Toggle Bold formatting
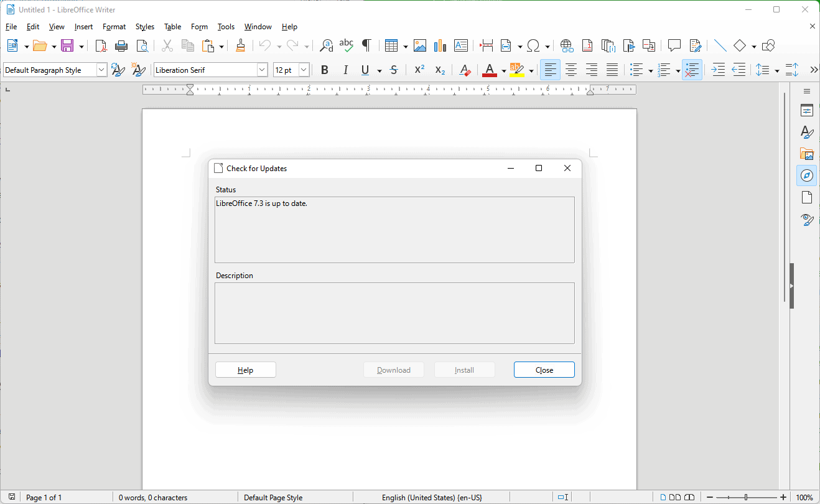Screen dimensions: 820x504 click(324, 70)
